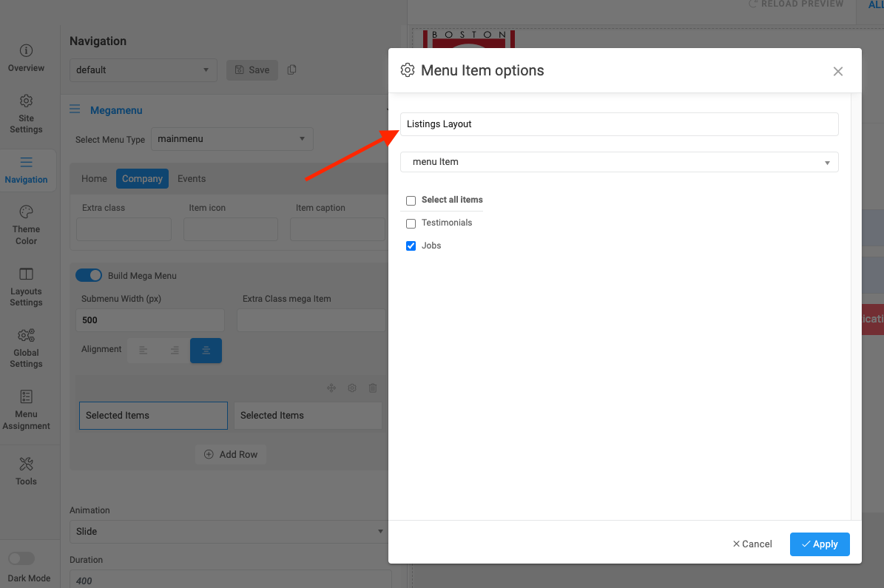
Task: Check the Select all items checkbox
Action: click(x=411, y=200)
